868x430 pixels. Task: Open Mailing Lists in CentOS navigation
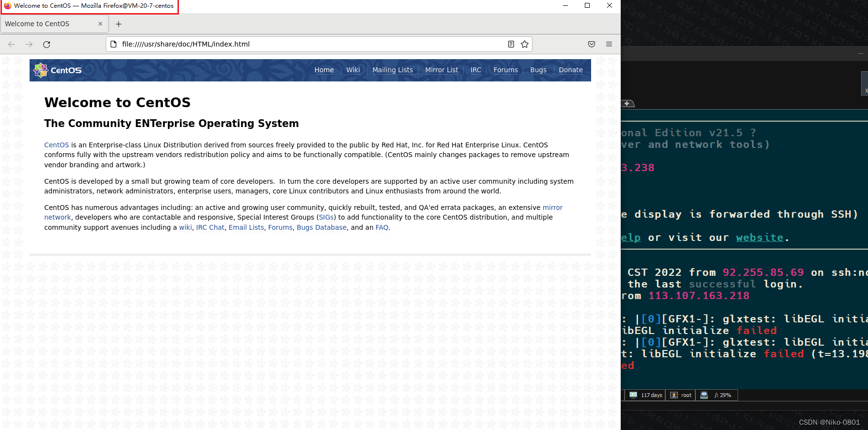pyautogui.click(x=392, y=70)
